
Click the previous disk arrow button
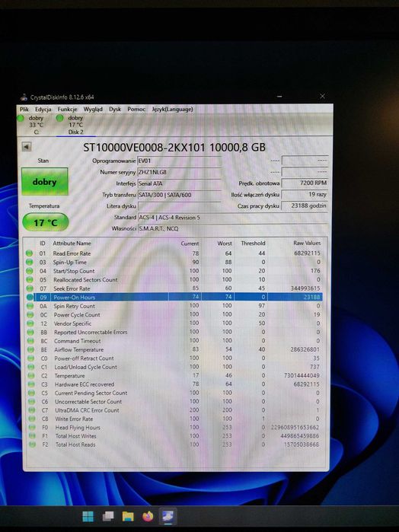(x=27, y=147)
